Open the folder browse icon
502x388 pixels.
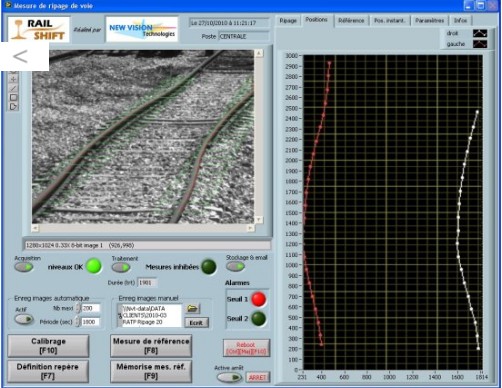(x=192, y=308)
